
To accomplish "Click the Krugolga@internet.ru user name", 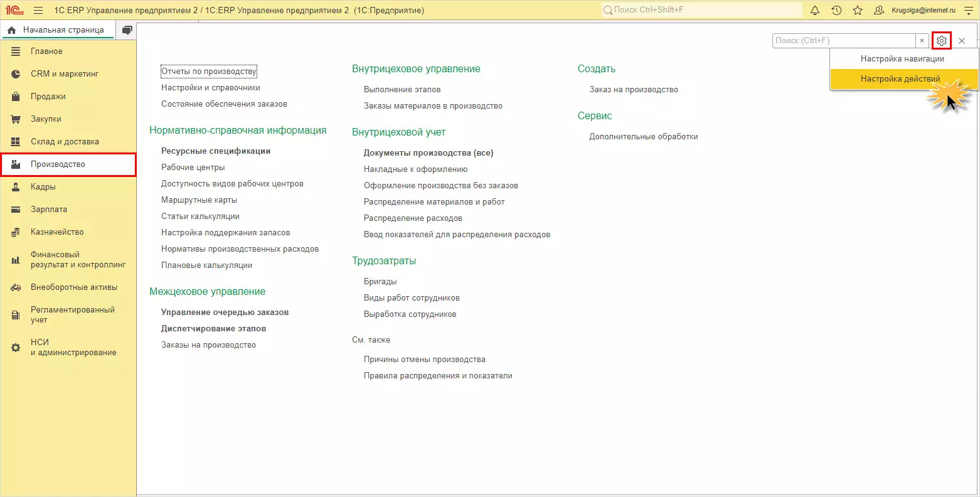I will [x=924, y=11].
